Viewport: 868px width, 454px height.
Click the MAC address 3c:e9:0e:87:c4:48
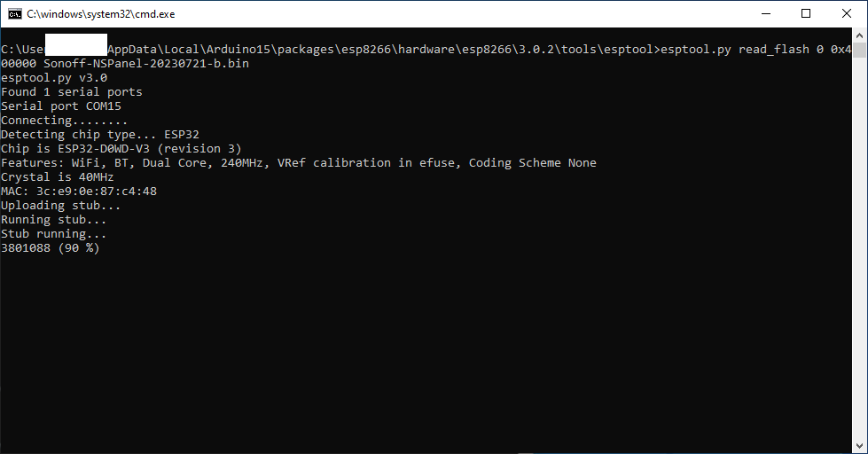pos(97,192)
